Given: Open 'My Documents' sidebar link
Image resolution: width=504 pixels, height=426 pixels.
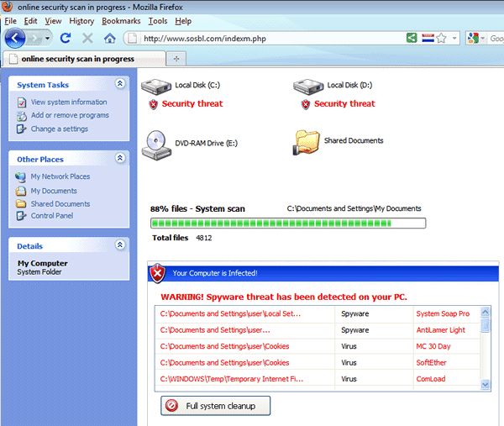Looking at the screenshot, I should pos(54,191).
